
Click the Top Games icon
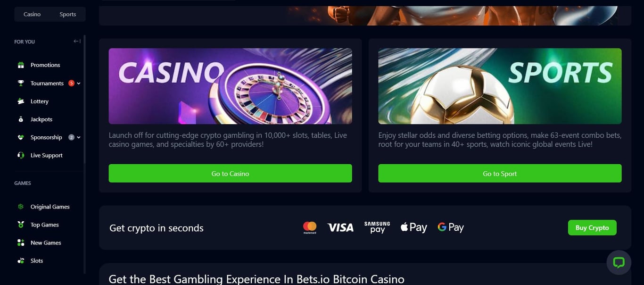(20, 224)
